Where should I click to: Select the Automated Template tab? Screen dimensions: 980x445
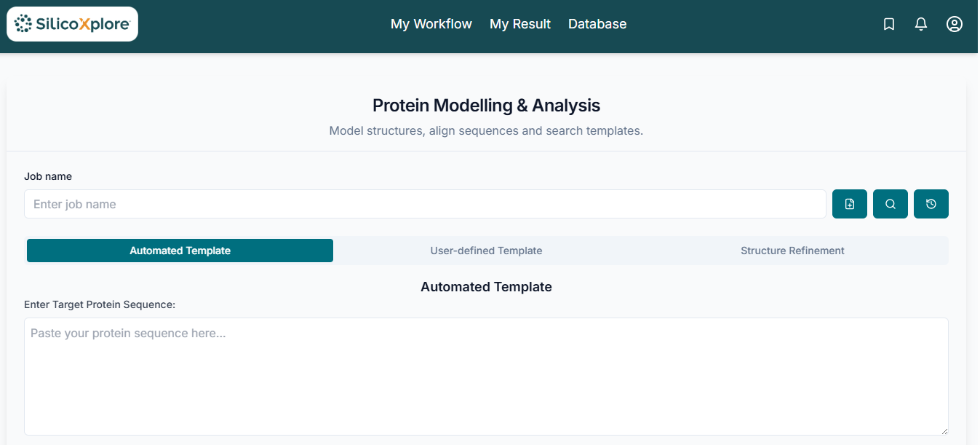point(180,250)
